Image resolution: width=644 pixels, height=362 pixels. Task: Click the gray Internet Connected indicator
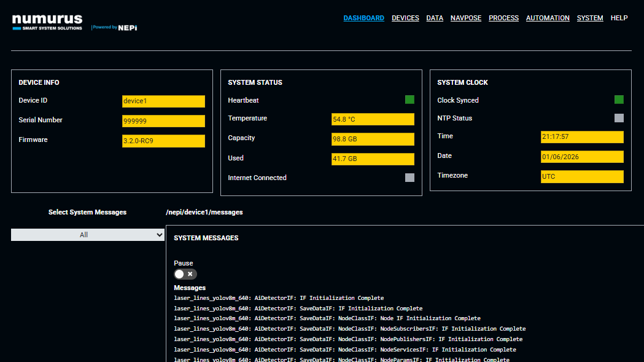409,178
